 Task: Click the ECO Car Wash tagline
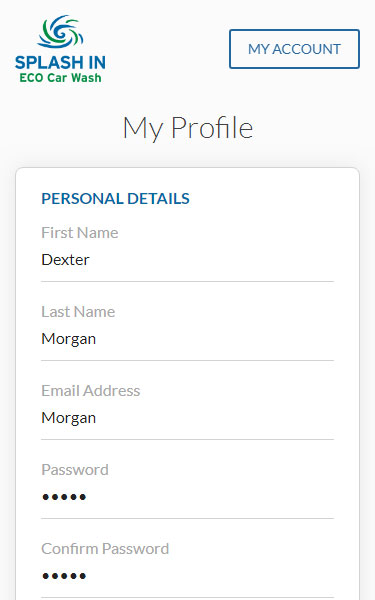point(60,78)
